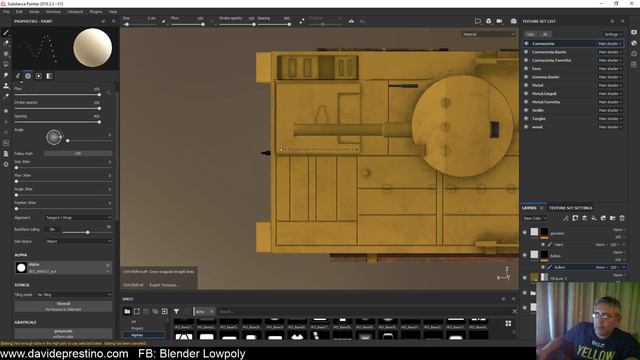Open the texture set Settings dropdown
Image resolution: width=640 pixels, height=360 pixels.
[613, 34]
